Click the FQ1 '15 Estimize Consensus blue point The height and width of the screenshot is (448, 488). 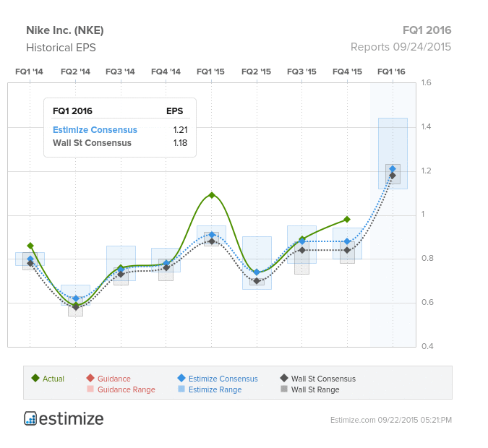pos(212,235)
